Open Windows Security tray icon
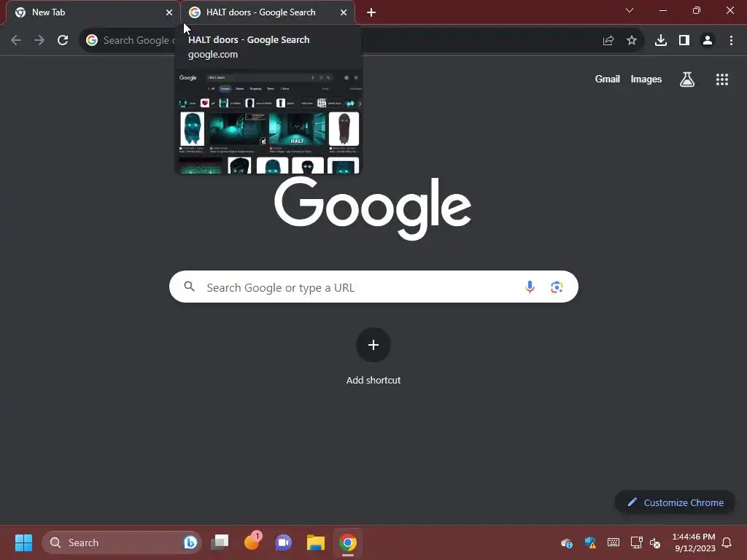Screen dimensions: 747x560 pyautogui.click(x=590, y=542)
